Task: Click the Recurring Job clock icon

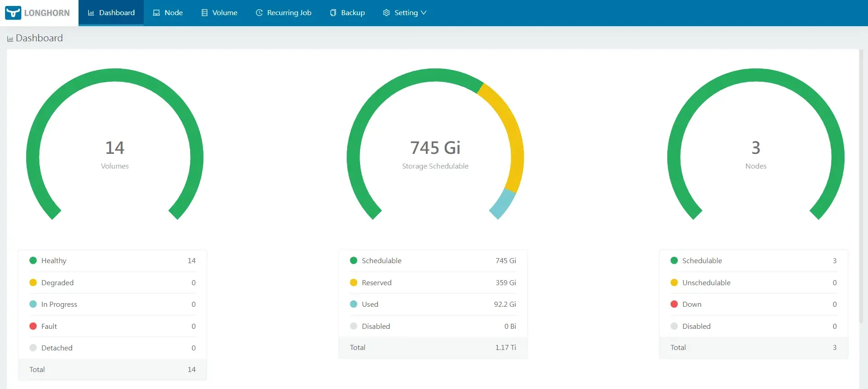Action: pos(259,13)
